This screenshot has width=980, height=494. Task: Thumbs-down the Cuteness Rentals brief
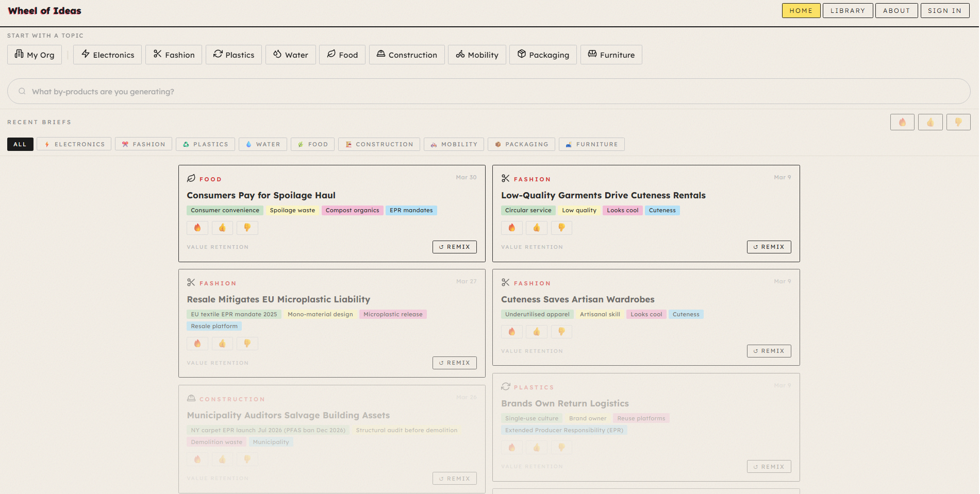click(x=561, y=228)
